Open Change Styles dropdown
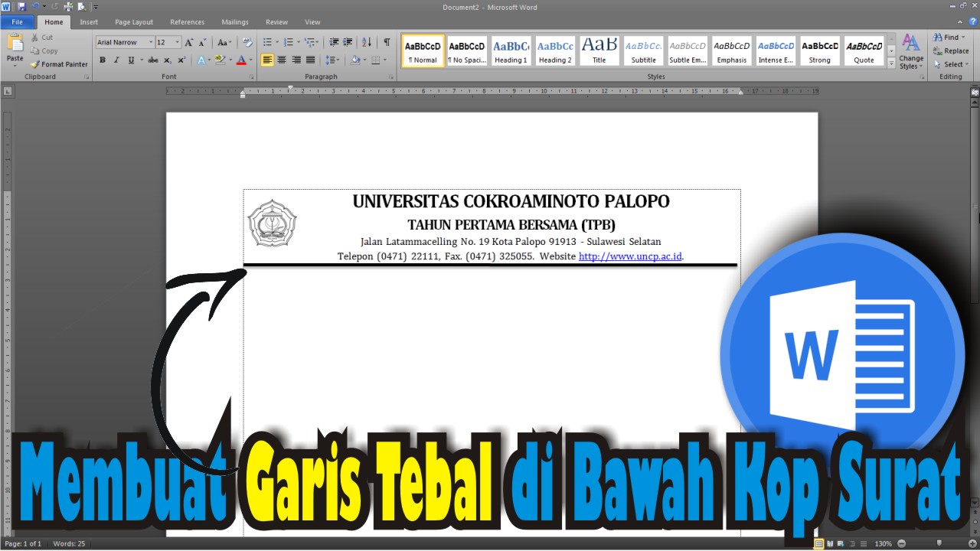The height and width of the screenshot is (551, 980). pos(911,51)
